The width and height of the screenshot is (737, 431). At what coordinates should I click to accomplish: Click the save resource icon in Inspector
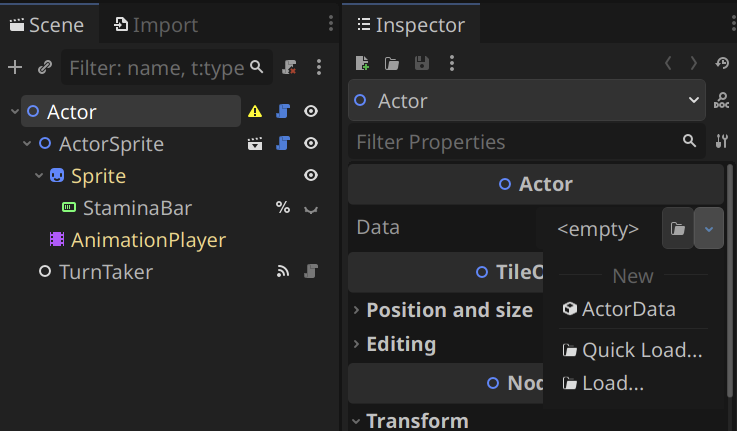point(422,64)
